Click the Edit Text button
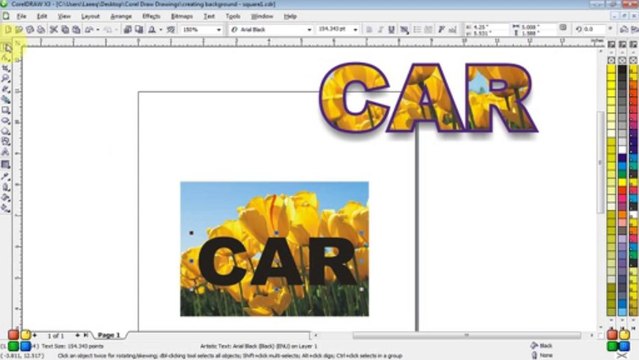 (452, 30)
